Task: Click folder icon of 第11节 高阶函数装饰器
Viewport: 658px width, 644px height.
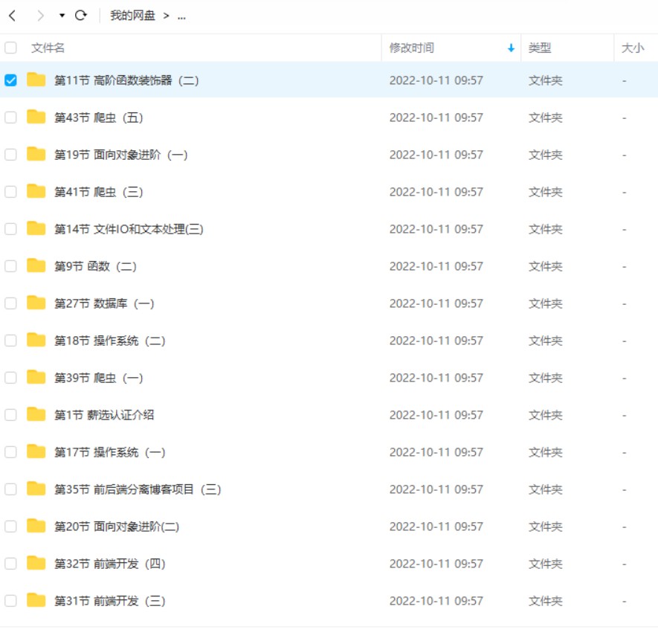Action: [x=36, y=80]
